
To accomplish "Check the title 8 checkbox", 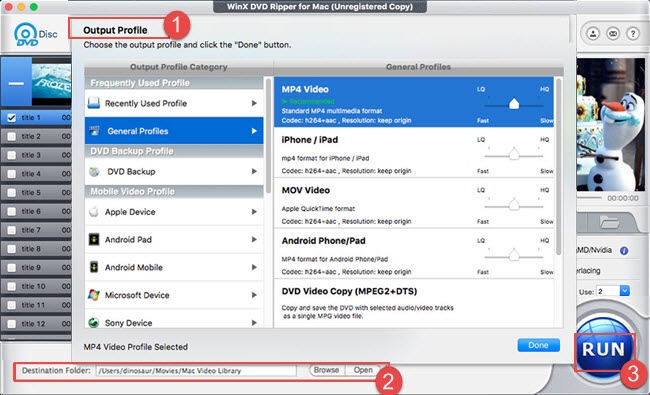I will click(12, 249).
